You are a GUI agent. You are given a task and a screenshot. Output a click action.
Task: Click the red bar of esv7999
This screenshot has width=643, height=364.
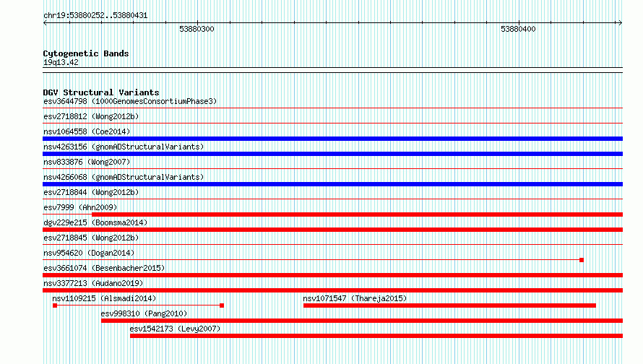click(x=357, y=214)
